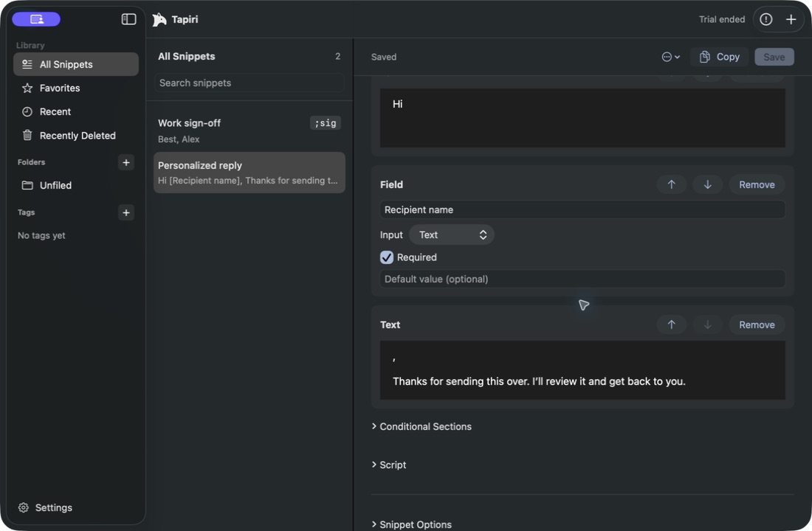The image size is (812, 531).
Task: Toggle the sidebar panel icon
Action: coord(128,19)
